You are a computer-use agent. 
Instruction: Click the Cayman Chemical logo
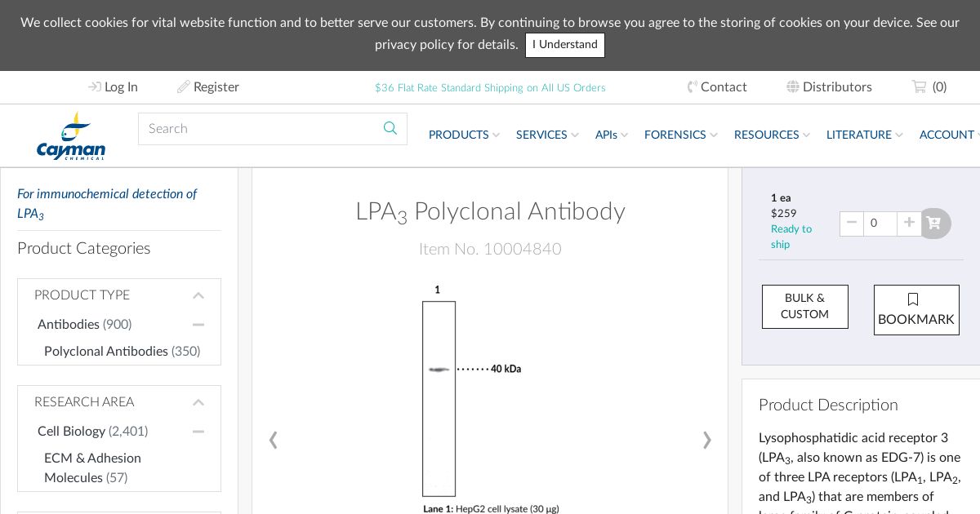pyautogui.click(x=71, y=136)
